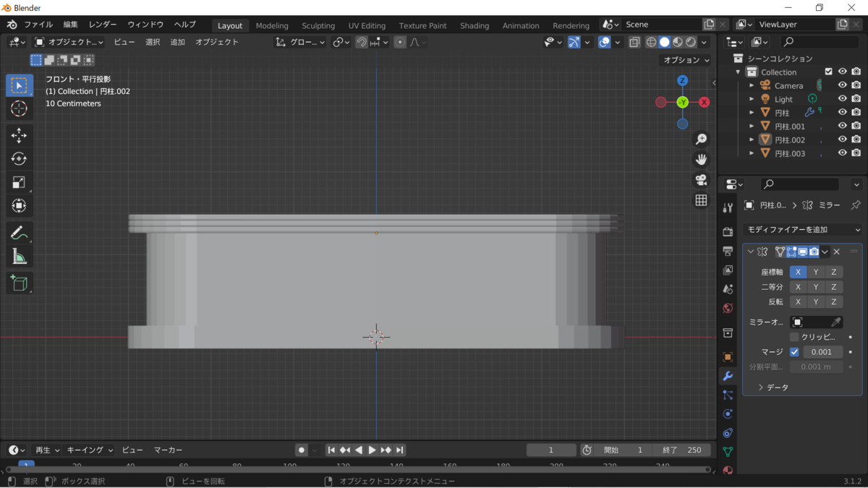Click the merge distance 0.001 field
The height and width of the screenshot is (488, 868).
[822, 352]
